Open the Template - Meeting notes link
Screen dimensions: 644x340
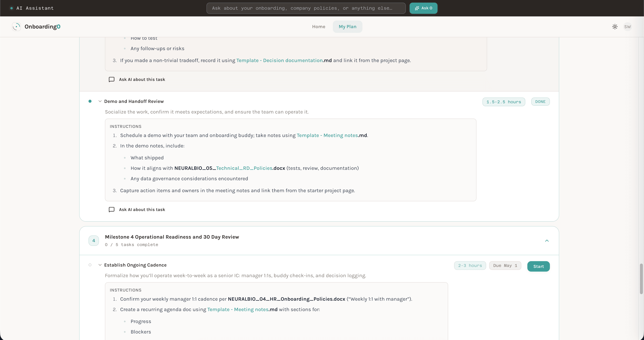point(327,135)
